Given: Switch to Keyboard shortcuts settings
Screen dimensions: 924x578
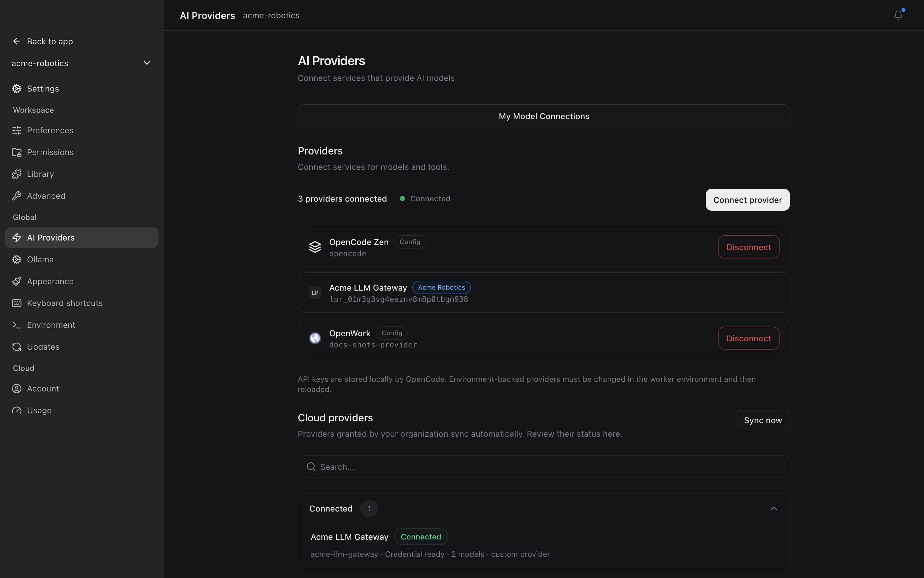Looking at the screenshot, I should click(x=82, y=303).
